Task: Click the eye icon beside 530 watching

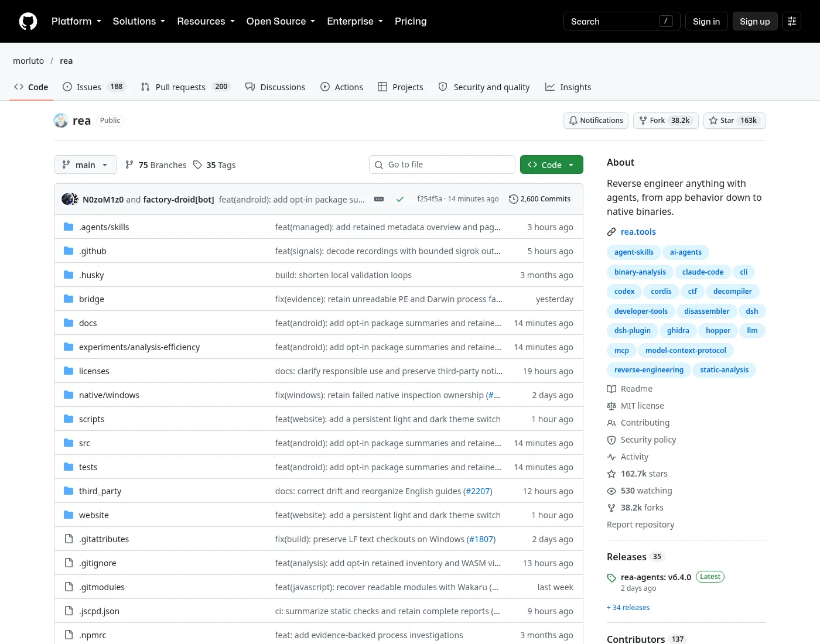Action: pyautogui.click(x=611, y=491)
